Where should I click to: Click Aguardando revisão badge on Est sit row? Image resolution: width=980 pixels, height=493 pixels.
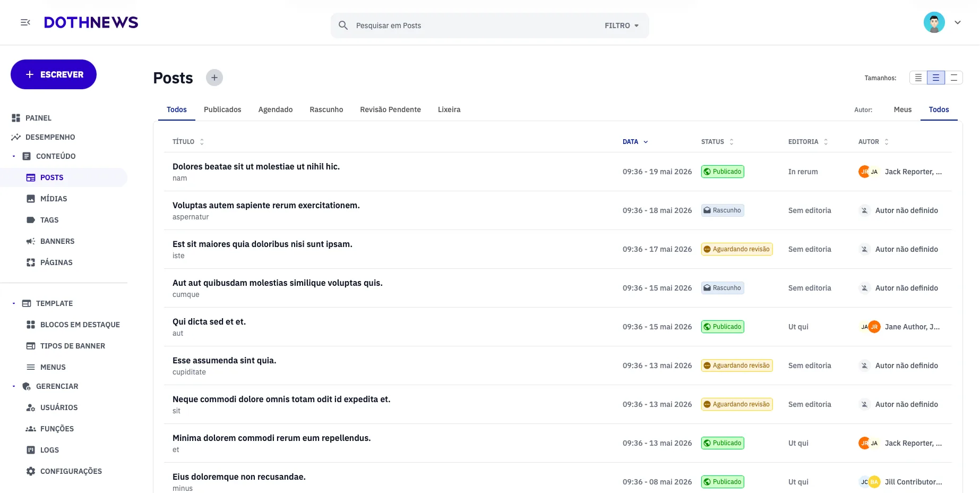(x=737, y=249)
